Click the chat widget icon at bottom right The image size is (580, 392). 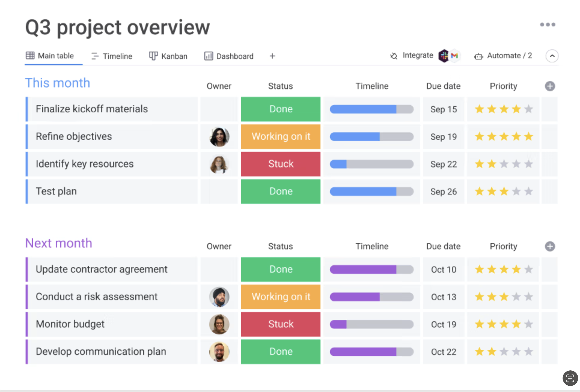pyautogui.click(x=570, y=378)
